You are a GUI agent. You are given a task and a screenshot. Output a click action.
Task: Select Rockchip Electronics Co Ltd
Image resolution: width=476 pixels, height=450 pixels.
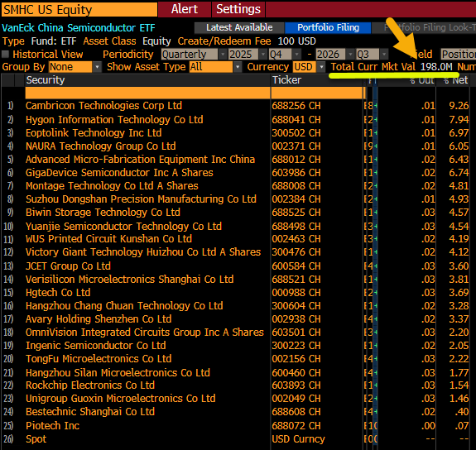pyautogui.click(x=90, y=385)
